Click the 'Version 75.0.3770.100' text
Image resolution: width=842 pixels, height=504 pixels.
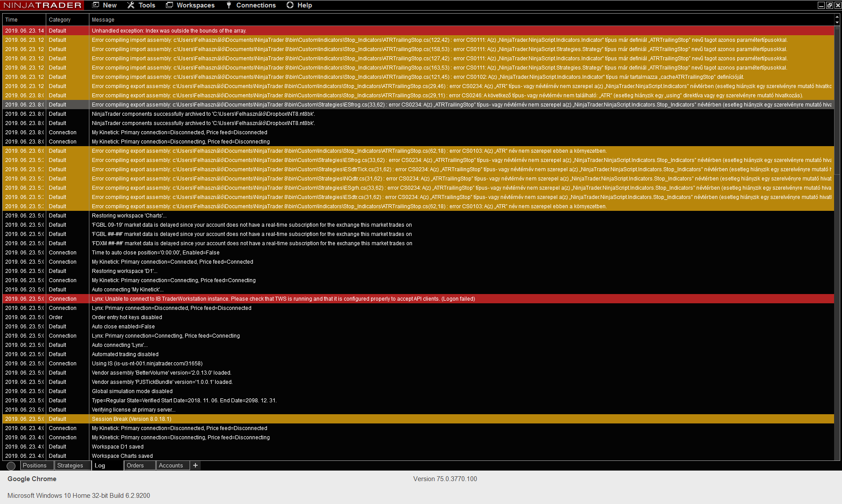click(445, 479)
